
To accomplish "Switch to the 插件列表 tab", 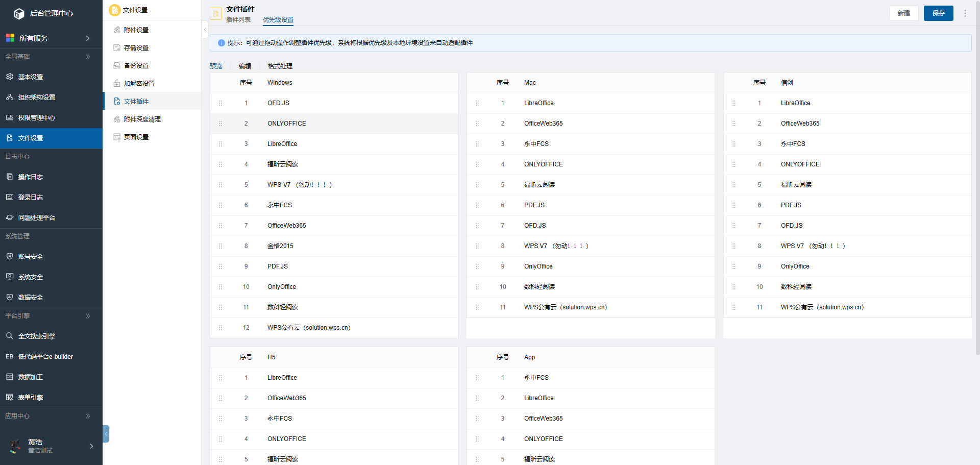I will [x=238, y=20].
